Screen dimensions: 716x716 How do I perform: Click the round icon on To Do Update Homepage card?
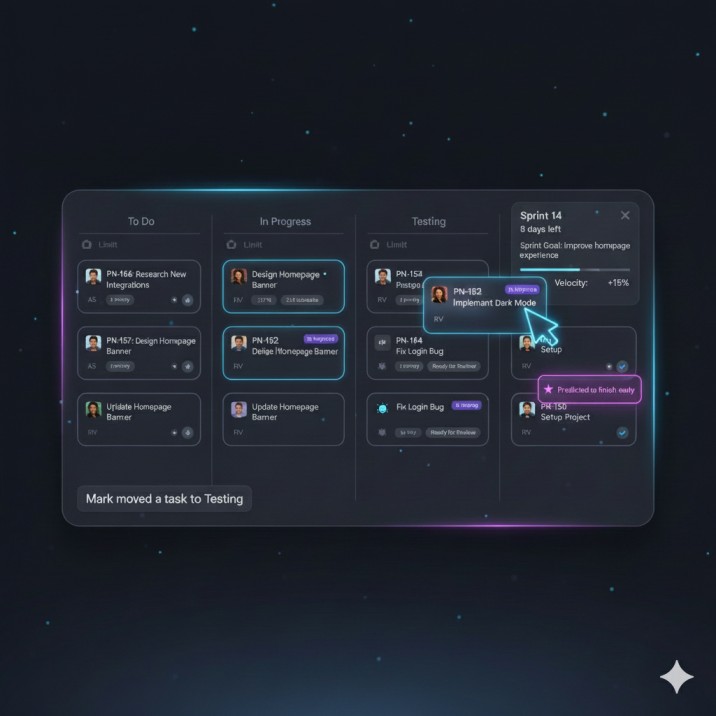click(188, 432)
